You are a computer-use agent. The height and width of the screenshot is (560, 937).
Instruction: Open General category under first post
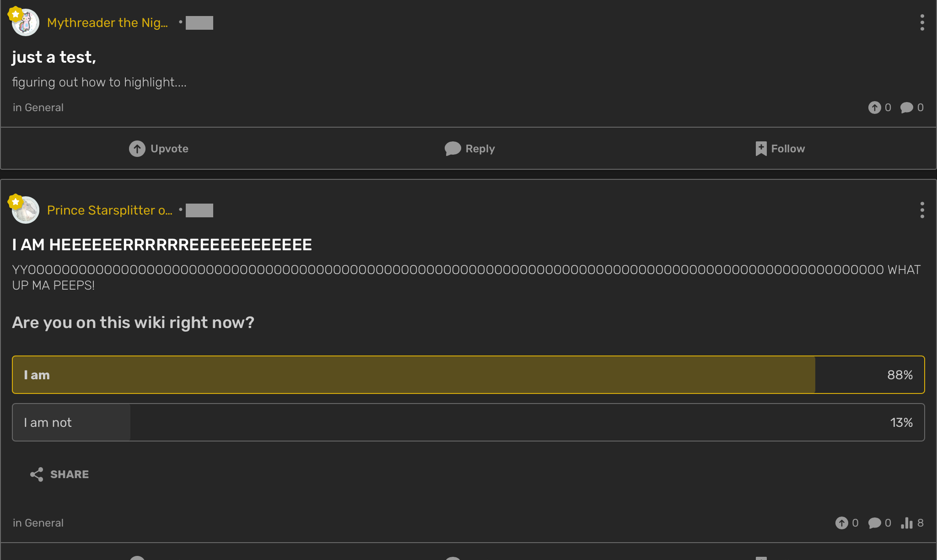click(44, 108)
